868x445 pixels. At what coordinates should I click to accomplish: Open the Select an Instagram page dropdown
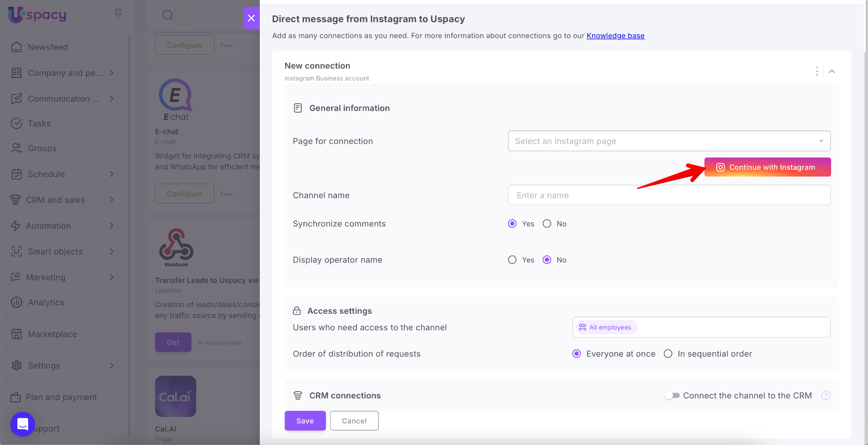pos(669,141)
